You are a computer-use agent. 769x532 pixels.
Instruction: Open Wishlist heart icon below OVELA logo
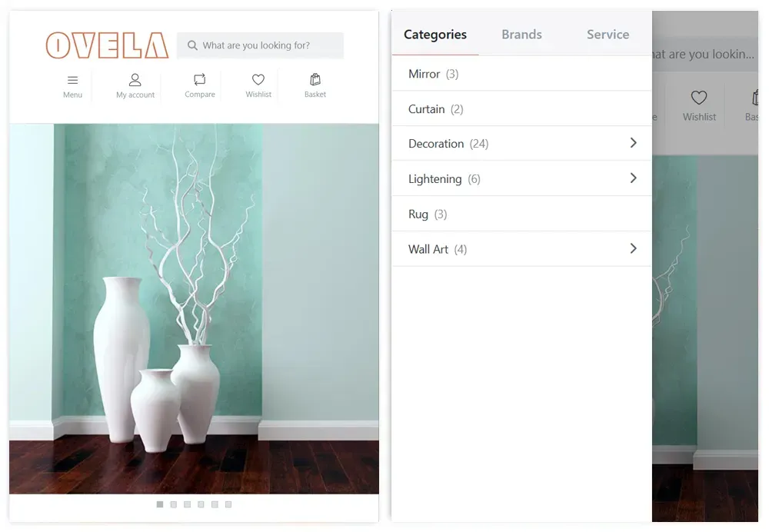tap(258, 79)
